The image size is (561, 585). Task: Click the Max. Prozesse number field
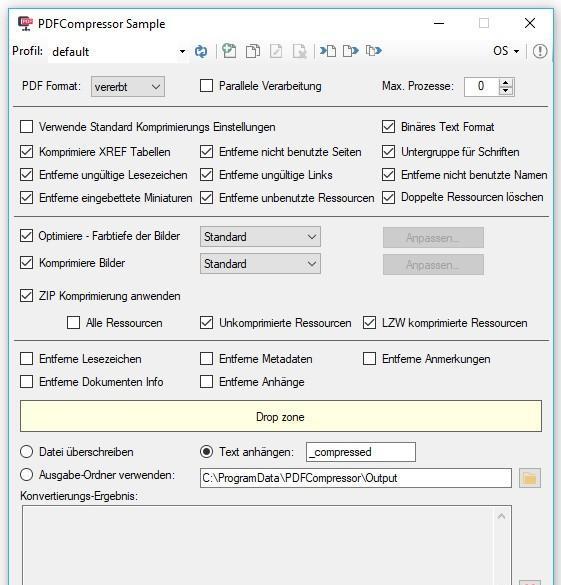481,87
